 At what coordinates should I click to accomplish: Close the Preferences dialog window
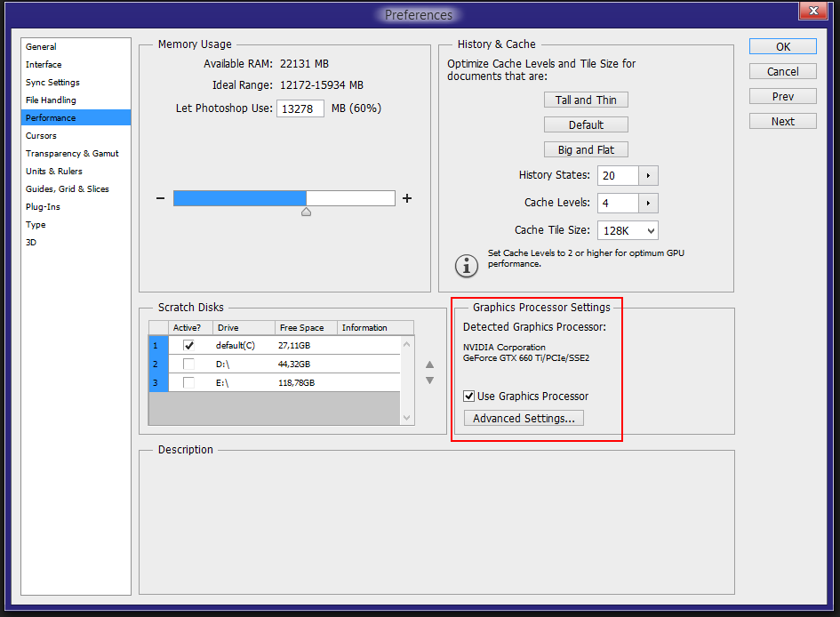click(812, 12)
